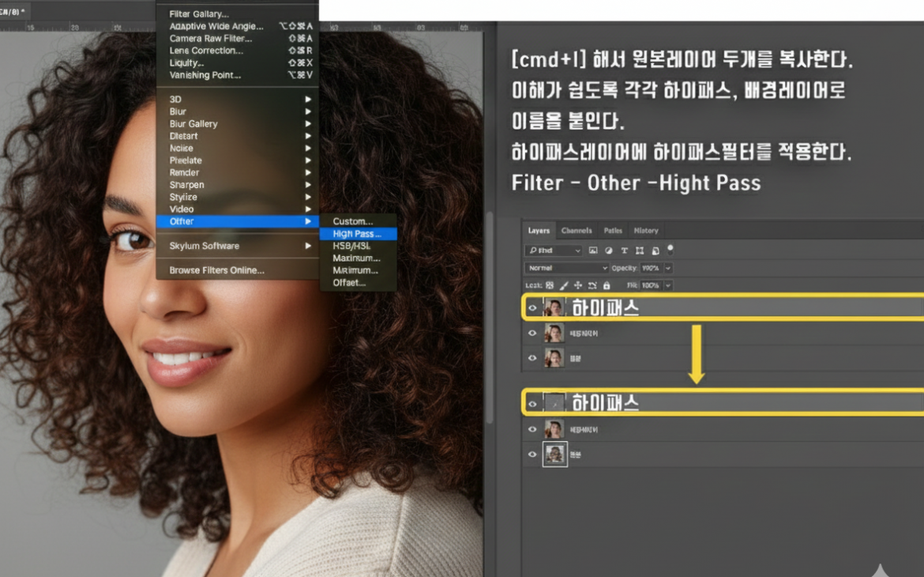
Task: Open Filter Gallery from the menu
Action: point(199,14)
